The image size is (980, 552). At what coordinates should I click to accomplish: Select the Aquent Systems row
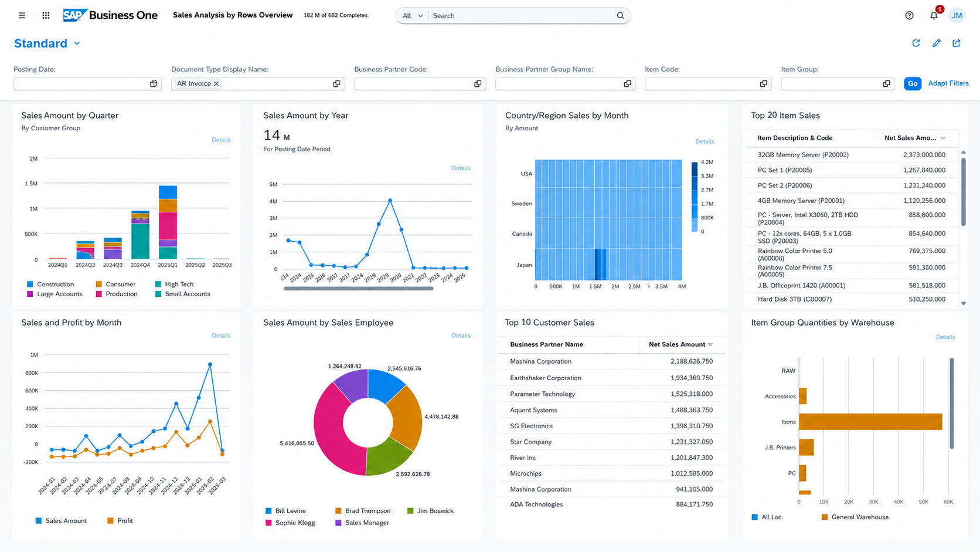[x=611, y=410]
